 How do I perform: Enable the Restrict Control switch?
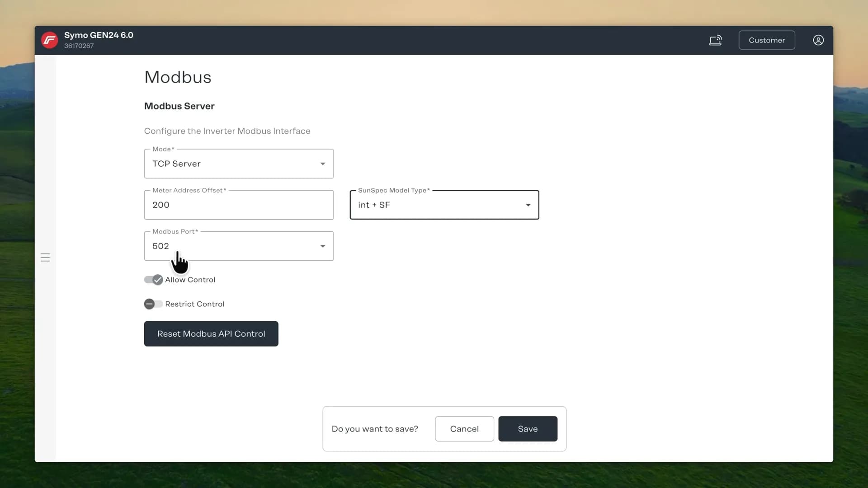click(x=153, y=304)
